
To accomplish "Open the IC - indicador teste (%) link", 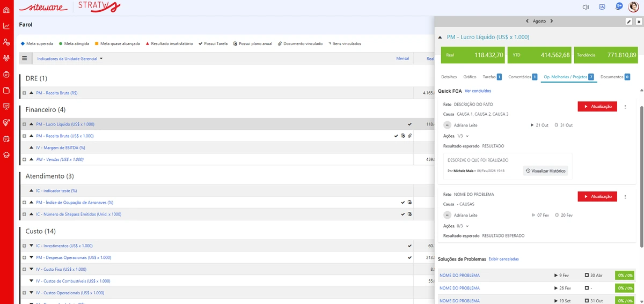I will (56, 191).
